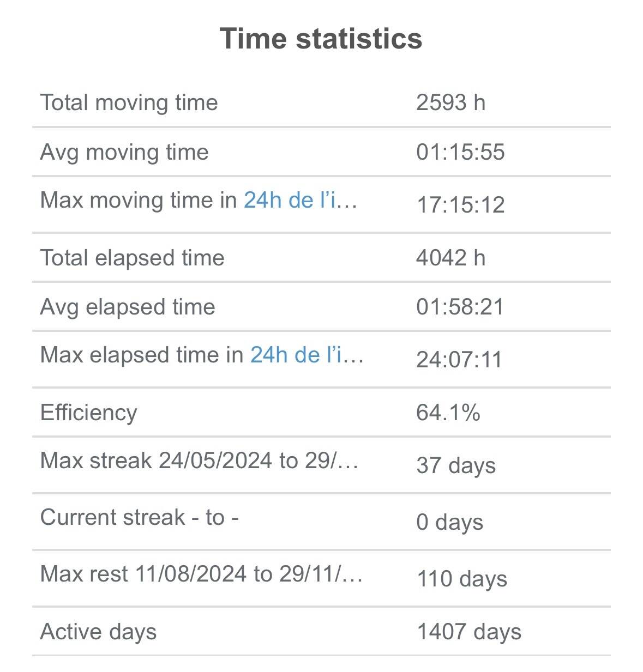Click the 2593 h value
The width and height of the screenshot is (643, 672).
tap(450, 102)
